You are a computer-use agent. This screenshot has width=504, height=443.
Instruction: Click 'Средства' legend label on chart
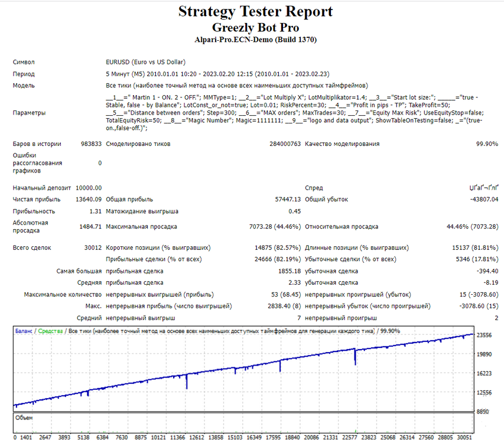pyautogui.click(x=50, y=331)
